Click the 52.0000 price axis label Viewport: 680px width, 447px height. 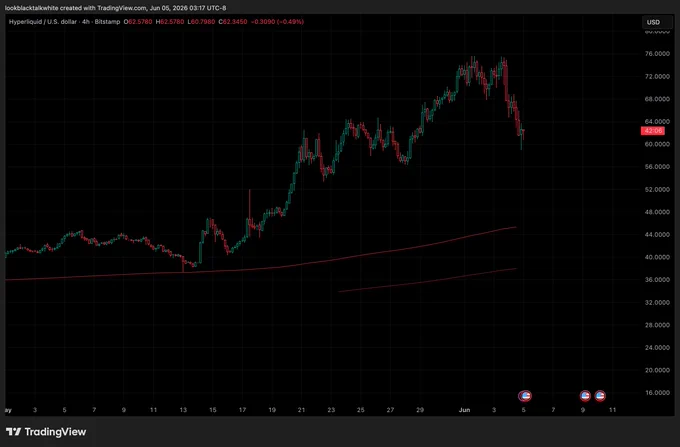point(657,189)
